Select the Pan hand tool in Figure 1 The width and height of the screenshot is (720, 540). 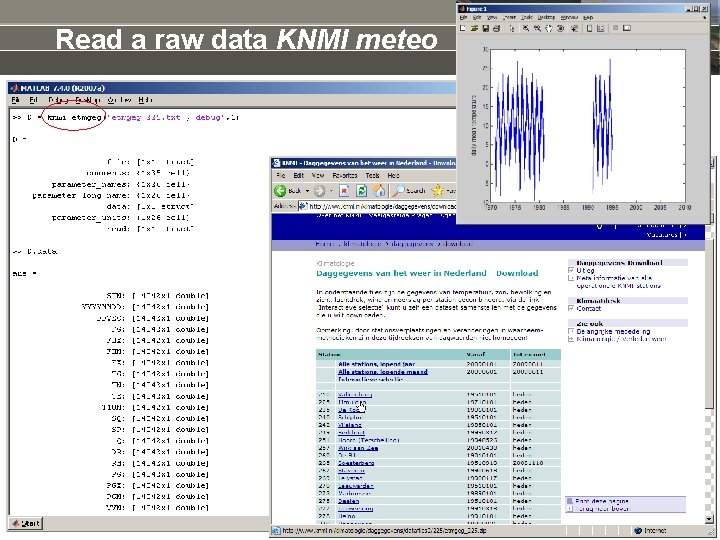549,28
